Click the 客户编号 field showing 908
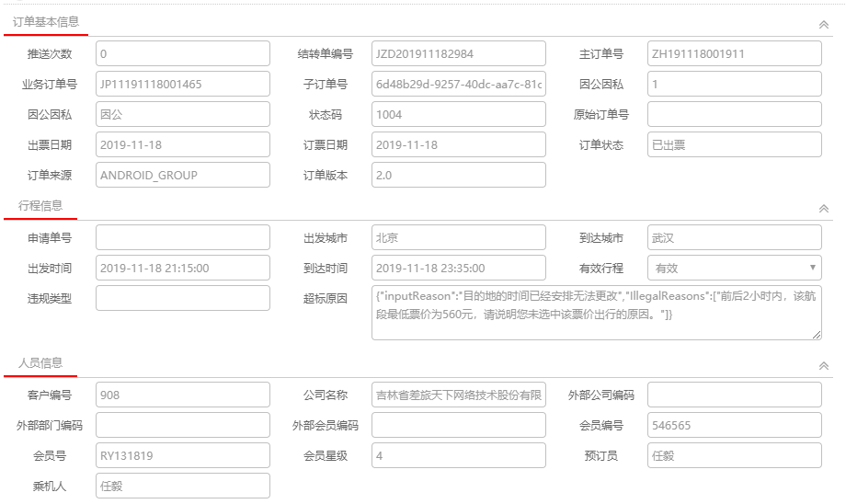The width and height of the screenshot is (846, 504). [x=183, y=395]
